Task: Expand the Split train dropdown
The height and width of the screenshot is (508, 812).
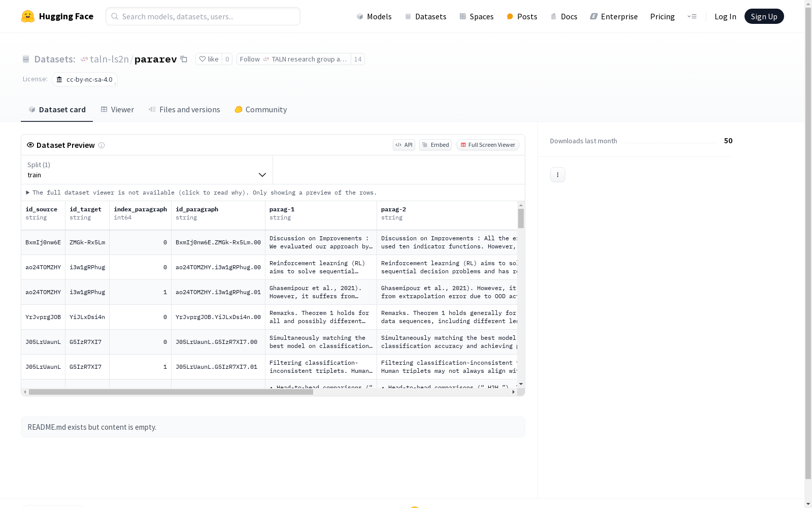Action: [147, 170]
